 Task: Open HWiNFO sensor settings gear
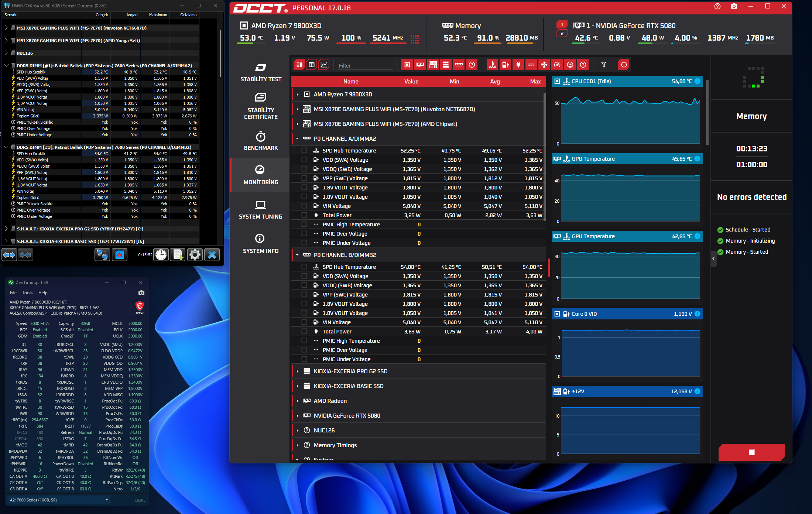(195, 254)
